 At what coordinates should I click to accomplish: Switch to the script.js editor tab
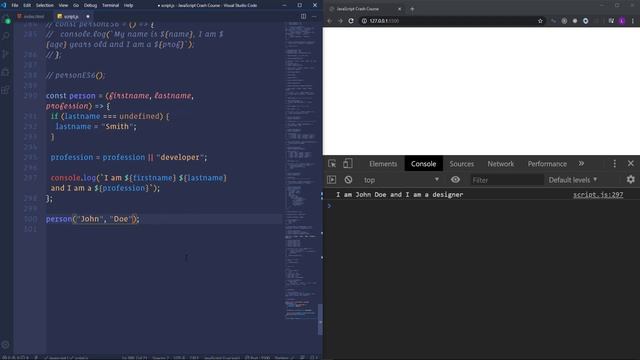(x=71, y=16)
